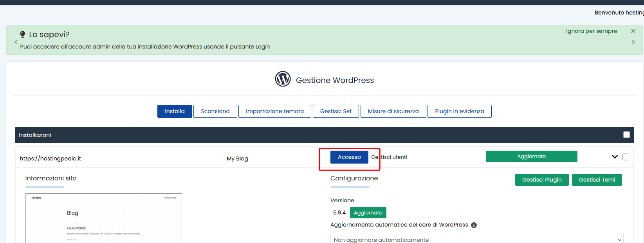The image size is (644, 243).
Task: Check the hostingpedia.it installation checkbox
Action: point(626,157)
